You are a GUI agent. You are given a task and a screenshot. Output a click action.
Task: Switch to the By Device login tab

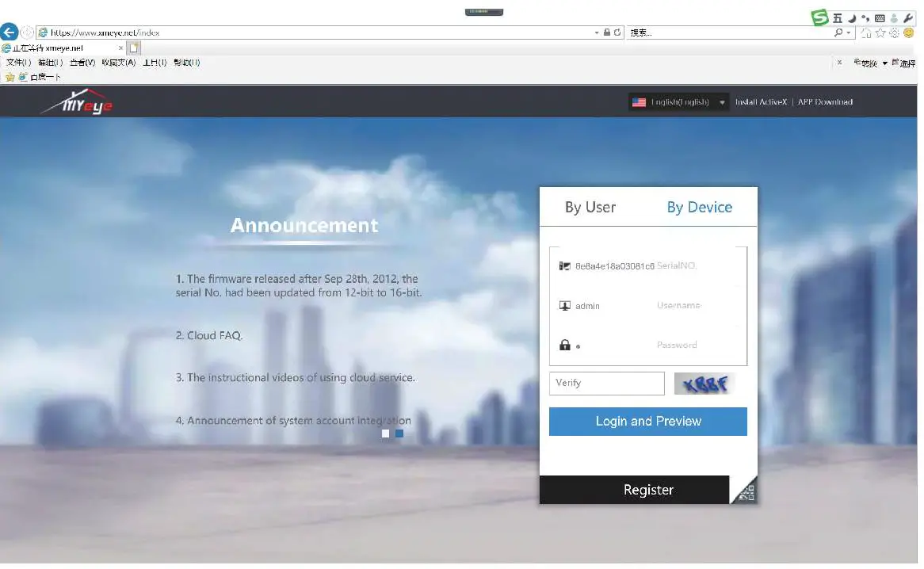point(700,208)
